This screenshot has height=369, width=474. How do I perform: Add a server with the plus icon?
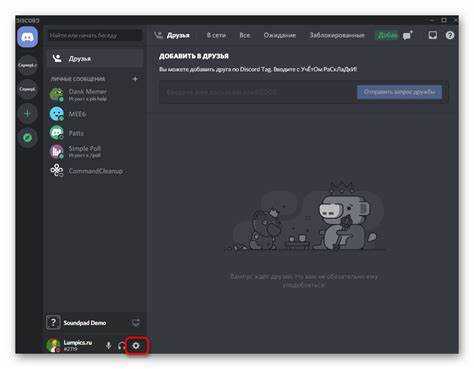tap(28, 114)
